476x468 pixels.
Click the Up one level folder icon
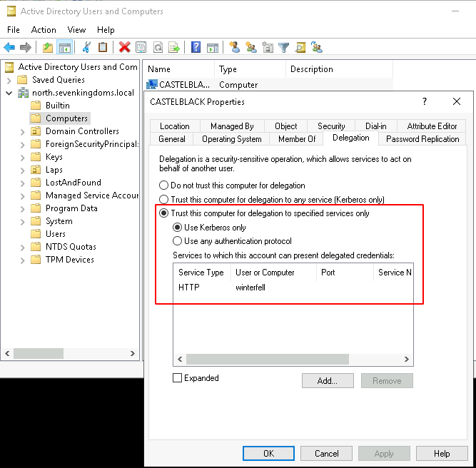pos(47,47)
